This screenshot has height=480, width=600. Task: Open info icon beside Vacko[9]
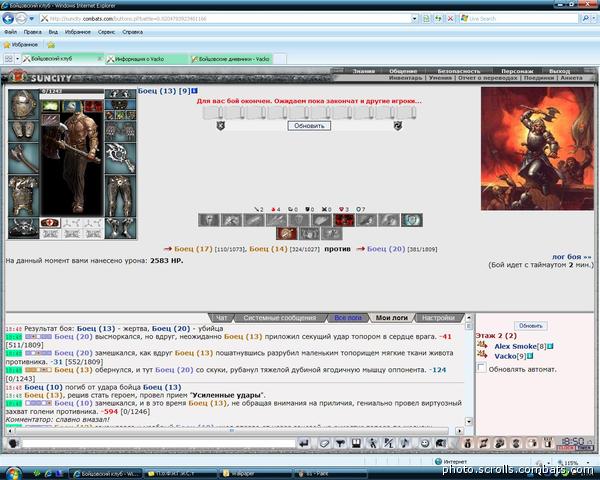(x=530, y=356)
